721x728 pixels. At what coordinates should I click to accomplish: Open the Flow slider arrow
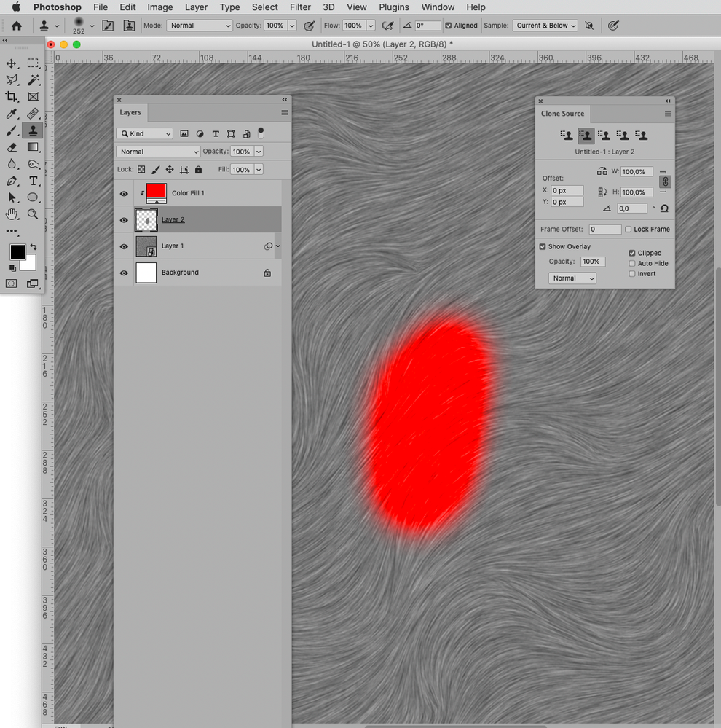(x=371, y=26)
